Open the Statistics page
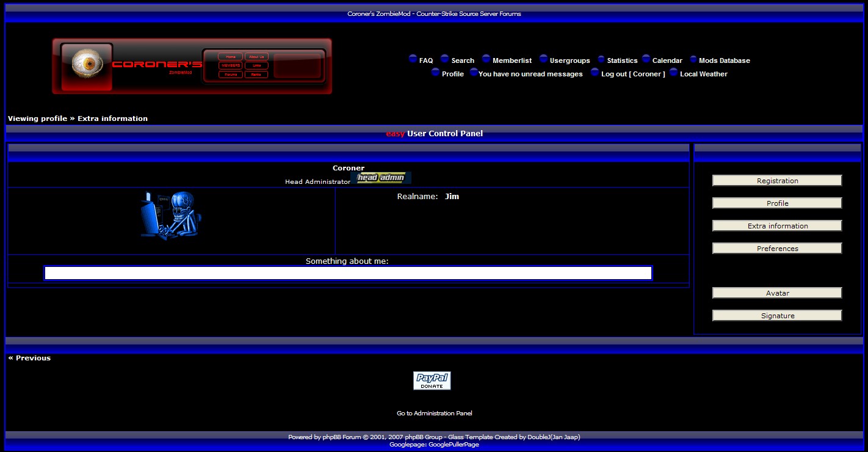This screenshot has height=452, width=868. tap(622, 60)
